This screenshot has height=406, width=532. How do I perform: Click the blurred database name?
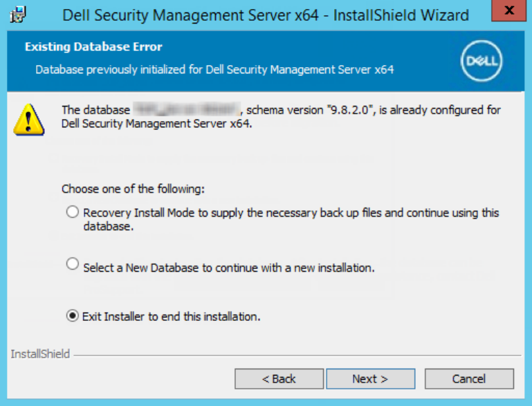tap(187, 109)
